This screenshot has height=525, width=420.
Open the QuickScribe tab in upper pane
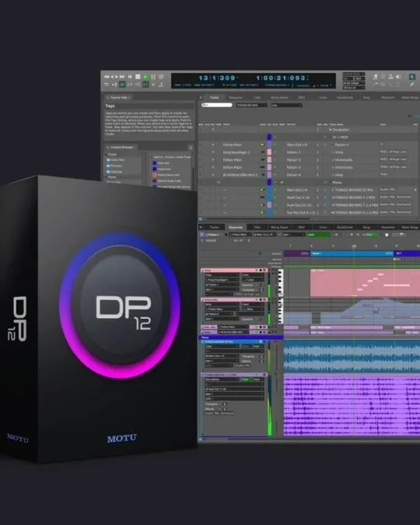coord(345,97)
